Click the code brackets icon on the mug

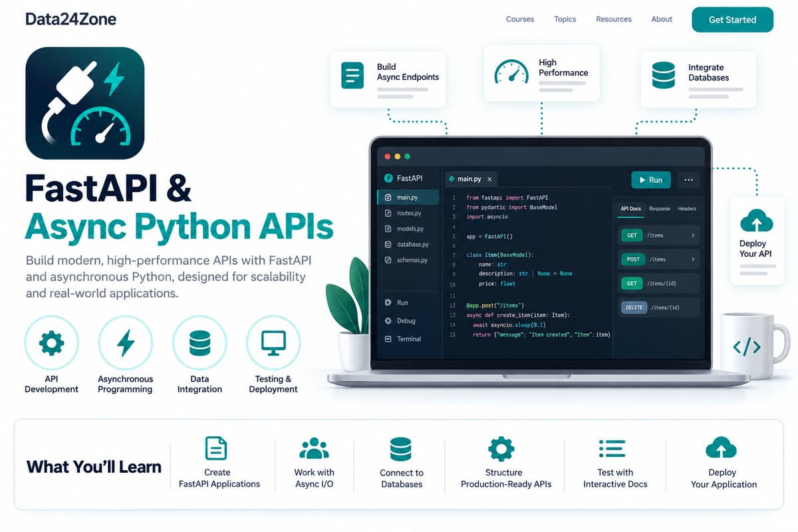[x=746, y=346]
